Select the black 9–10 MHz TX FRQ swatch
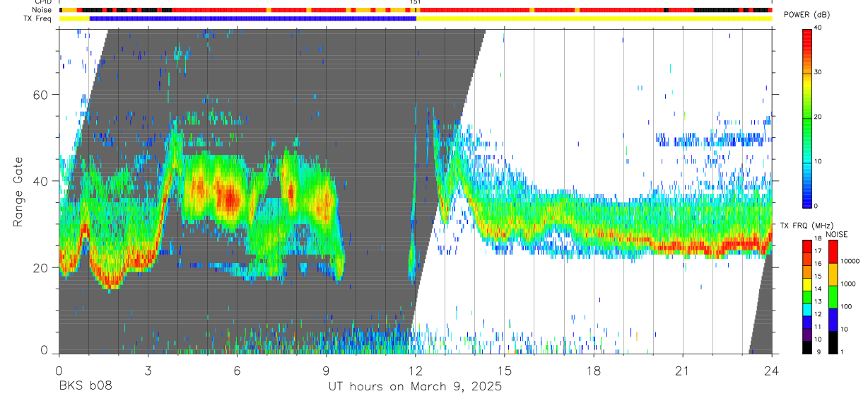868x401 pixels. (807, 346)
